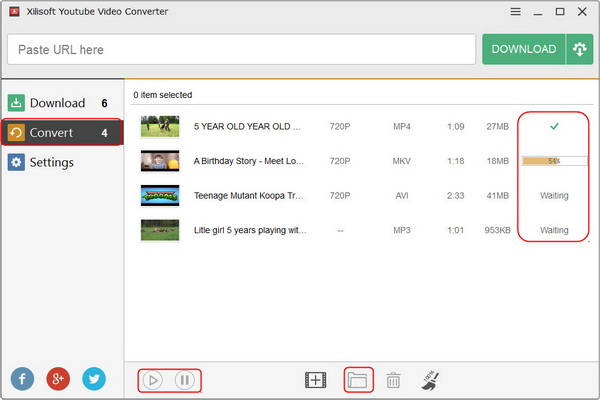Click the 18MB size value
The height and width of the screenshot is (400, 600).
(497, 161)
